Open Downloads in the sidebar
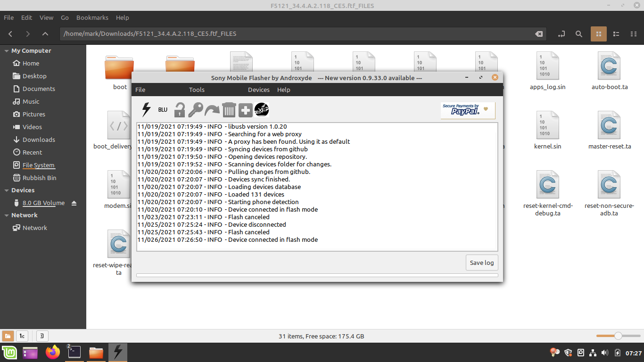 (39, 140)
